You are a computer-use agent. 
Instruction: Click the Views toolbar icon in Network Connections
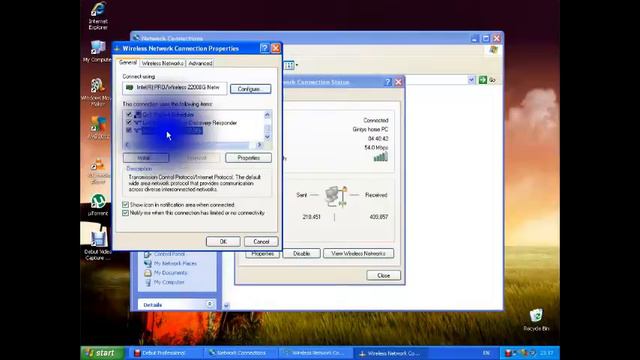pyautogui.click(x=288, y=65)
